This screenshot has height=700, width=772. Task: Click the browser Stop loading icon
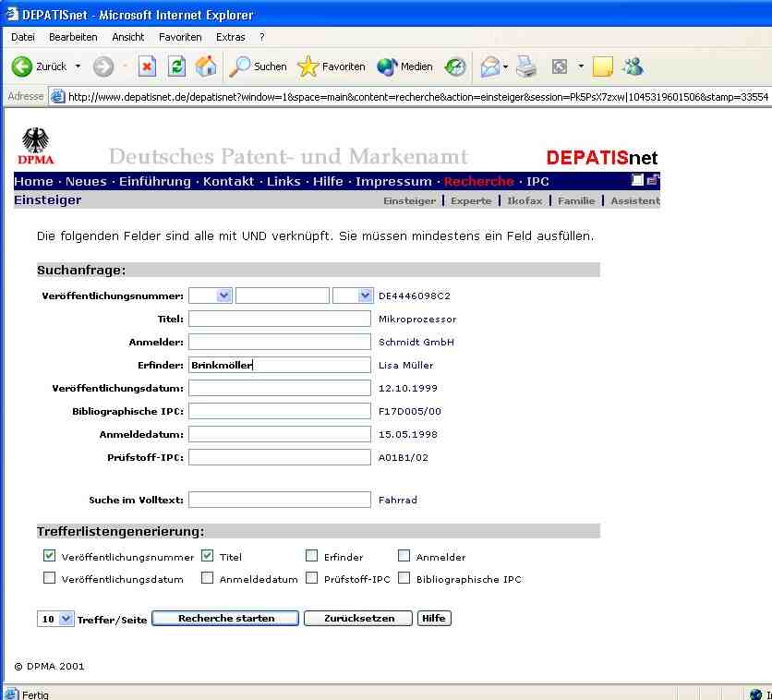tap(147, 66)
